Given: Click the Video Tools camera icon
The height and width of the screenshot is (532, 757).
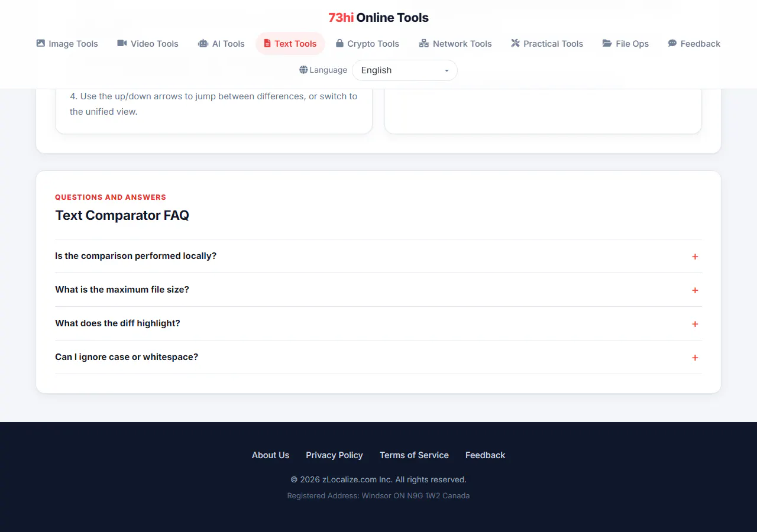Looking at the screenshot, I should 122,43.
